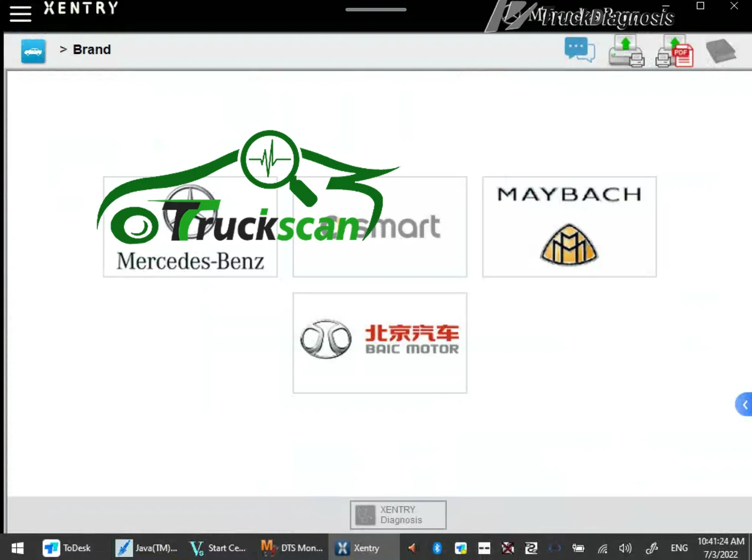The width and height of the screenshot is (752, 560).
Task: Open the gray book help icon
Action: pos(721,51)
